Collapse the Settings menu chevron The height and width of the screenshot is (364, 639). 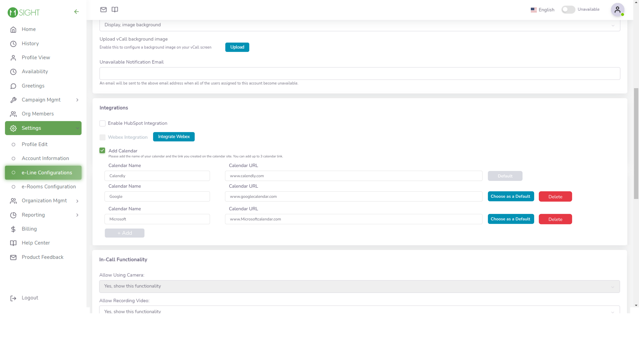[x=77, y=128]
